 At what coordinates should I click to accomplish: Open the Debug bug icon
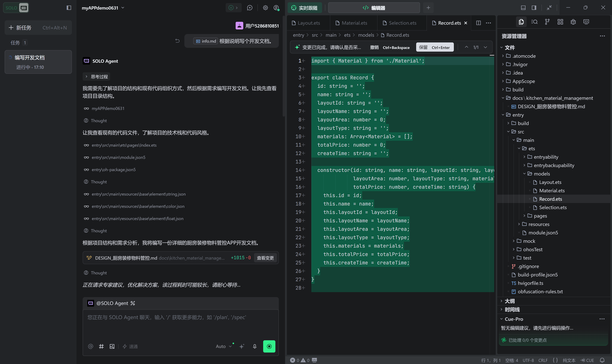573,22
